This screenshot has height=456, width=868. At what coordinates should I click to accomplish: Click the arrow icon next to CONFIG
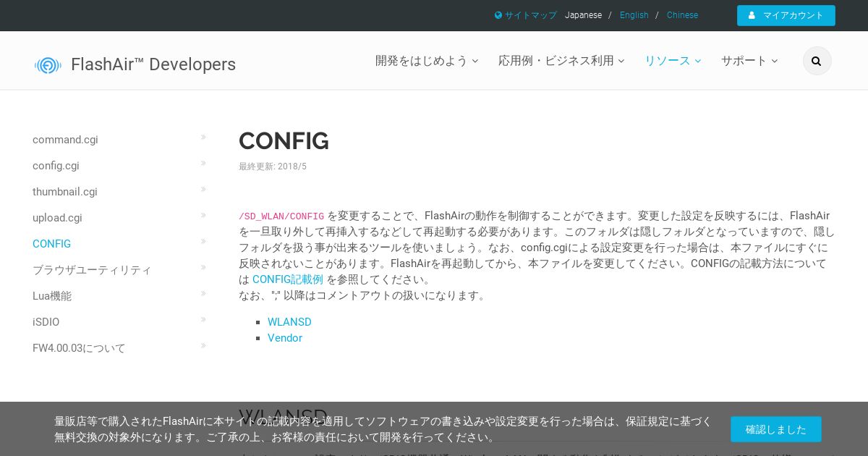tap(203, 241)
